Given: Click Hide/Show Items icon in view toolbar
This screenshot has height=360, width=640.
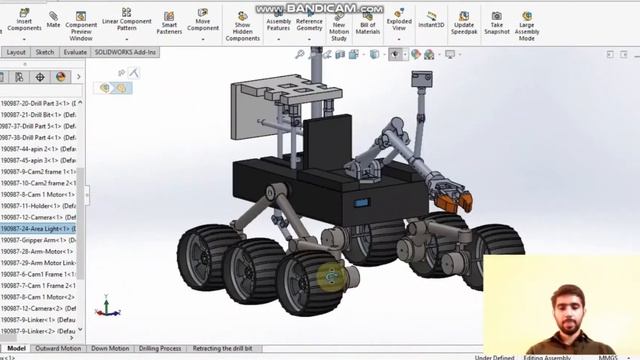Looking at the screenshot, I should 395,54.
